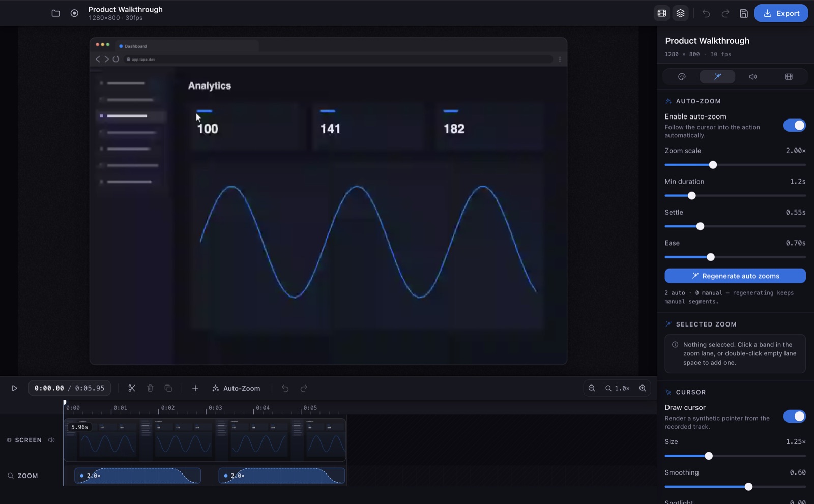Open the appearance palette tab
The height and width of the screenshot is (504, 814).
click(x=682, y=77)
